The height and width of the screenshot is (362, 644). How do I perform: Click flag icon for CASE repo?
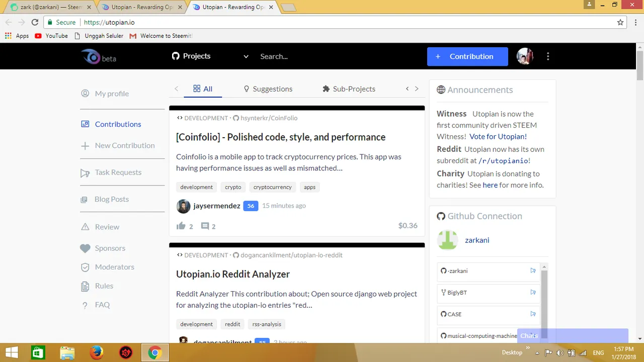(533, 314)
